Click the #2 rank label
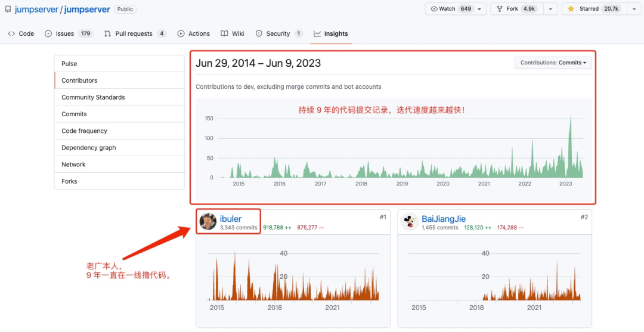644x332 pixels. [584, 217]
